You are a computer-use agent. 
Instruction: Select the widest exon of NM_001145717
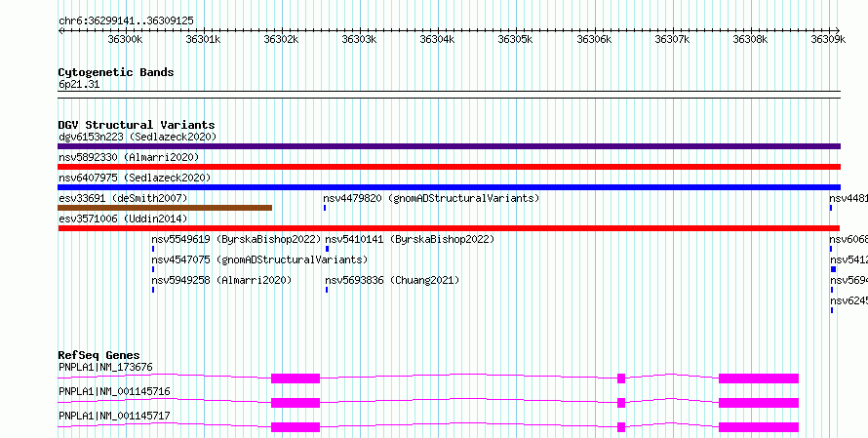pos(759,427)
